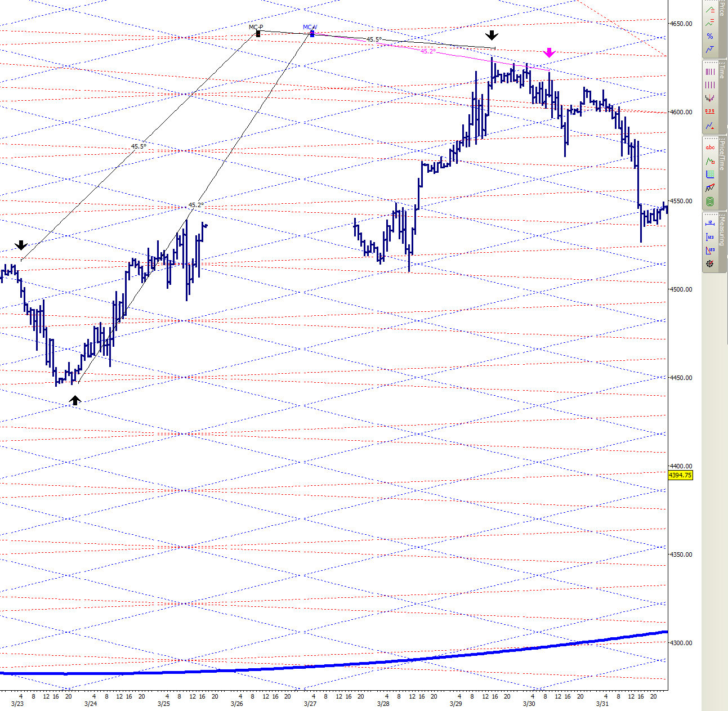The width and height of the screenshot is (728, 711).
Task: Select the unevenly spaced purple time lines tool
Action: 710,72
